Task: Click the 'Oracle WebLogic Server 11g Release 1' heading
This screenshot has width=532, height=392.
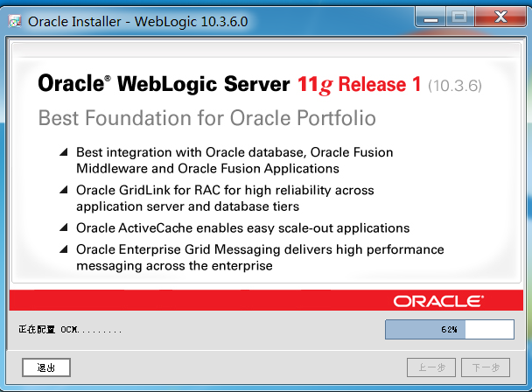Action: point(229,84)
